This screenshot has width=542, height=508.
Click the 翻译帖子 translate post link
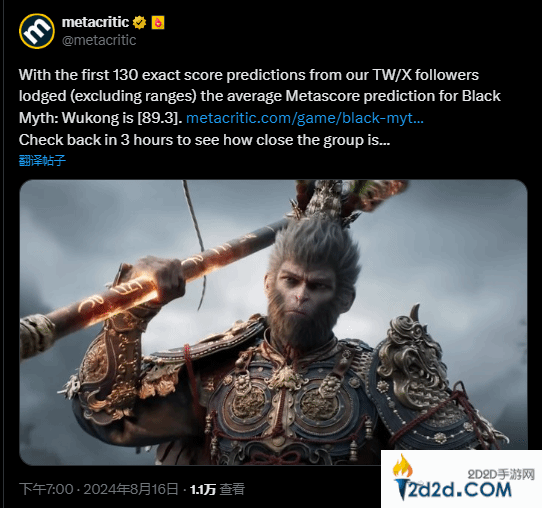pyautogui.click(x=42, y=160)
